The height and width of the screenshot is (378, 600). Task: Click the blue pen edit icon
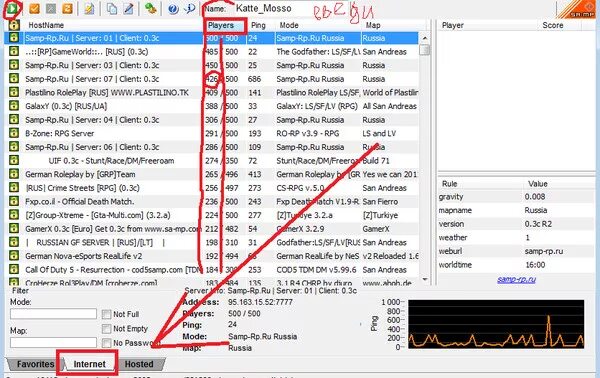129,8
